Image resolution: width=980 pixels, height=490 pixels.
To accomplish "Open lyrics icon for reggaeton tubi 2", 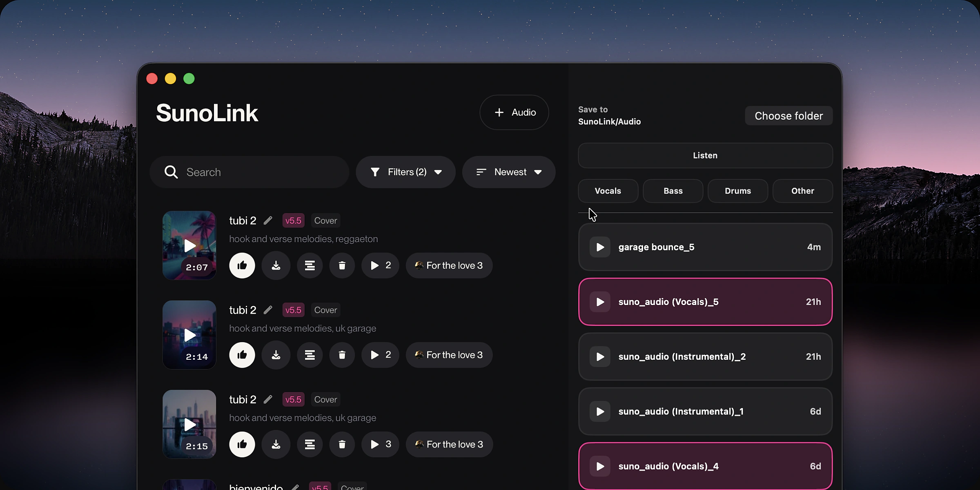I will pyautogui.click(x=310, y=265).
